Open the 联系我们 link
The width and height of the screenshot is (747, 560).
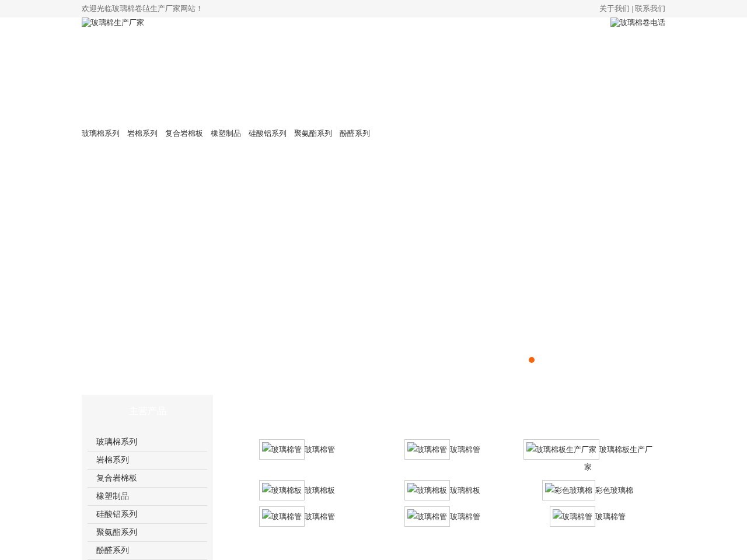[x=650, y=9]
